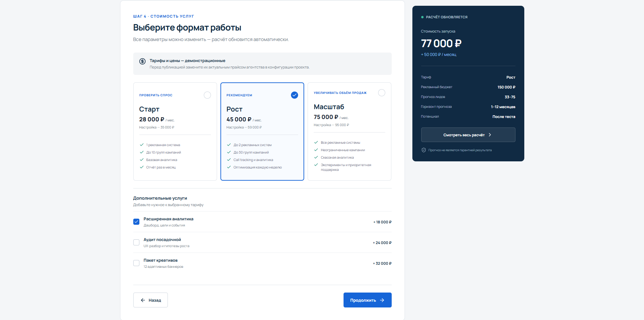Click checkmark beside 1 рекламная система
Image resolution: width=644 pixels, height=320 pixels.
(142, 145)
